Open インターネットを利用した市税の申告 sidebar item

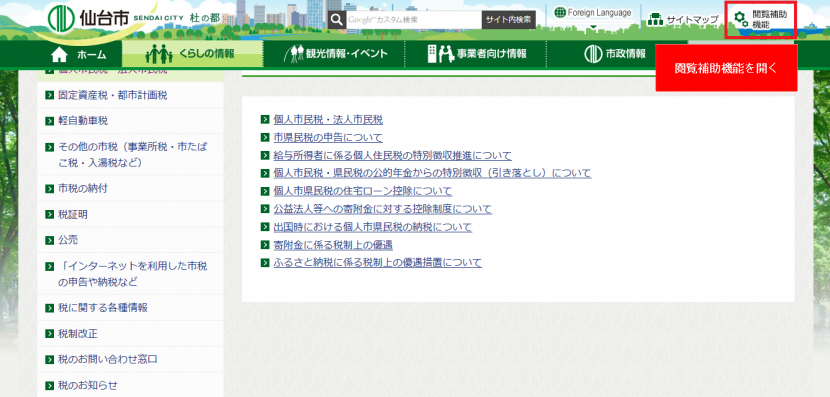(x=130, y=274)
